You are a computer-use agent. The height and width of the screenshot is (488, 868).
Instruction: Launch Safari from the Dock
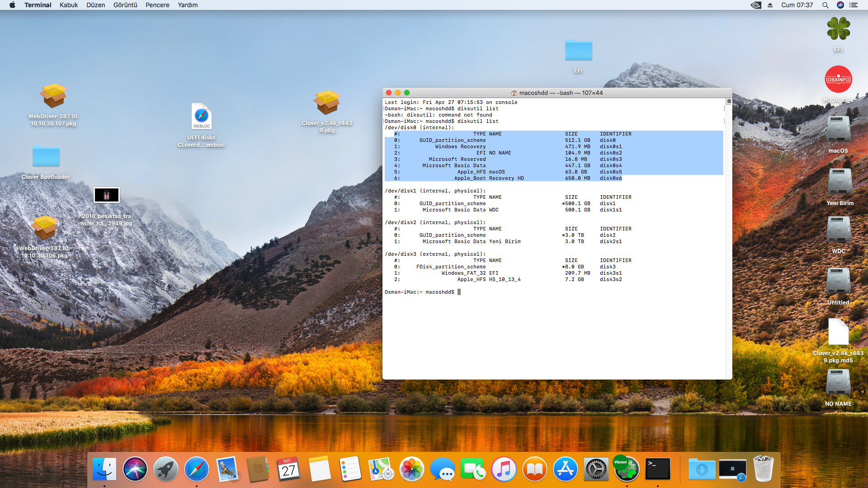197,469
